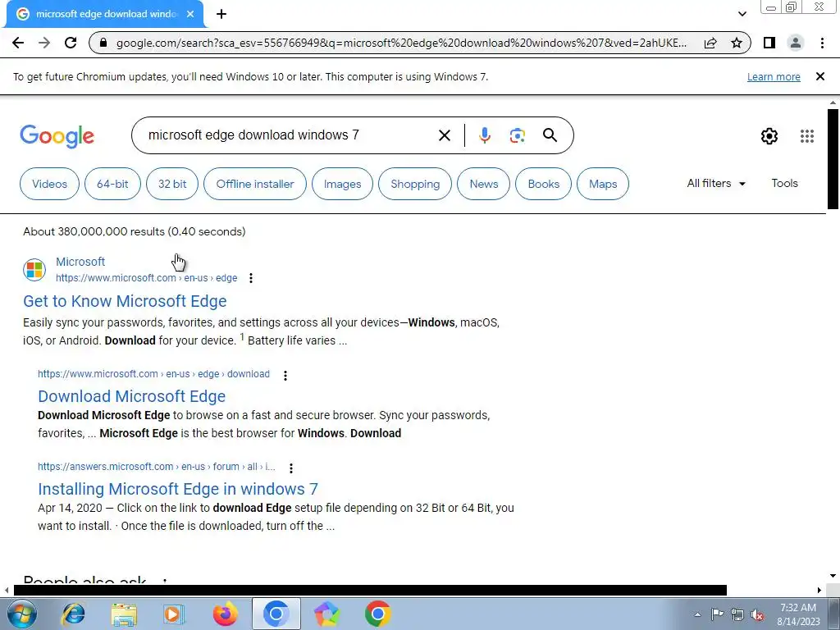
Task: Bookmark this page with the star icon
Action: coord(737,43)
